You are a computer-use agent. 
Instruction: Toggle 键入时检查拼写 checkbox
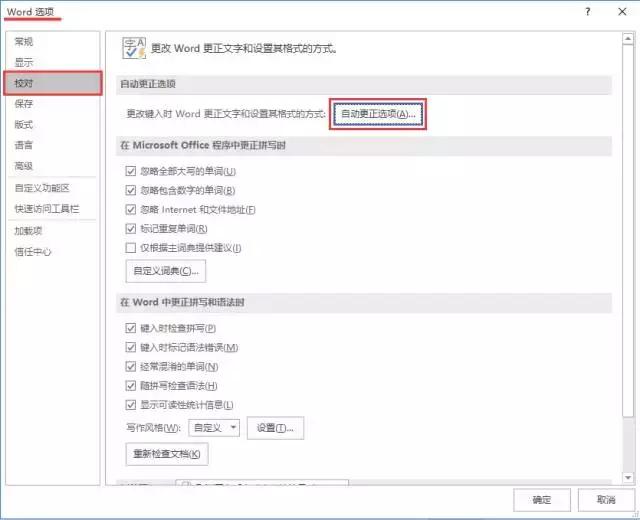(131, 328)
